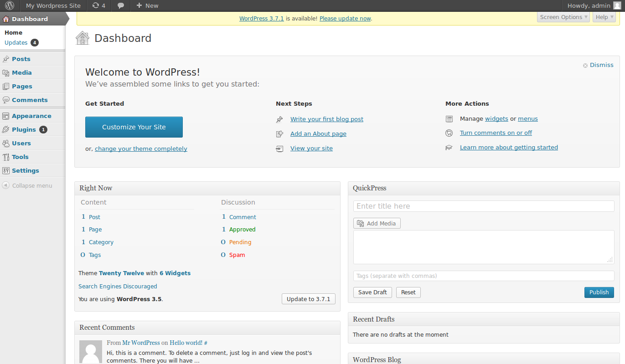Click the admin avatar in top bar
Viewport: 625px width, 364px height.
(617, 5)
